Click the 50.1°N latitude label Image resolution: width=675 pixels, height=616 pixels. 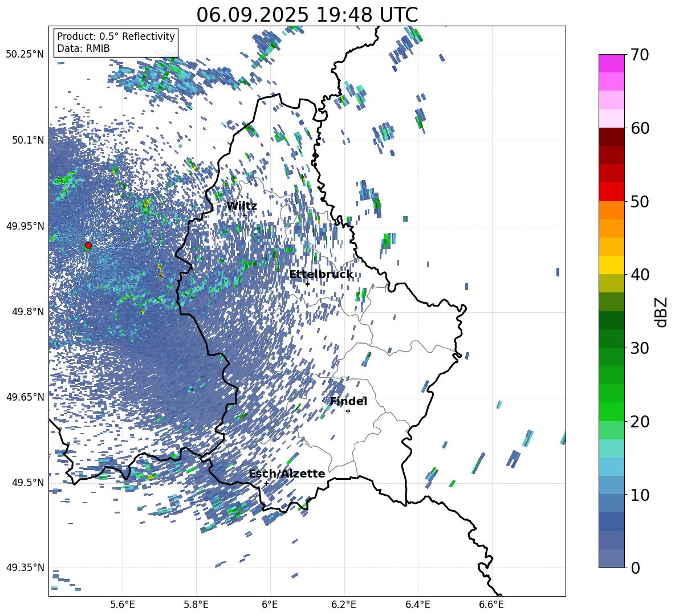pos(28,140)
